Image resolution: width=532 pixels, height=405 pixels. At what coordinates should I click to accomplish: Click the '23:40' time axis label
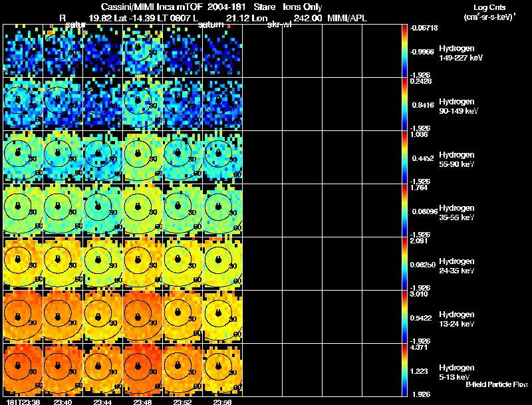click(63, 402)
